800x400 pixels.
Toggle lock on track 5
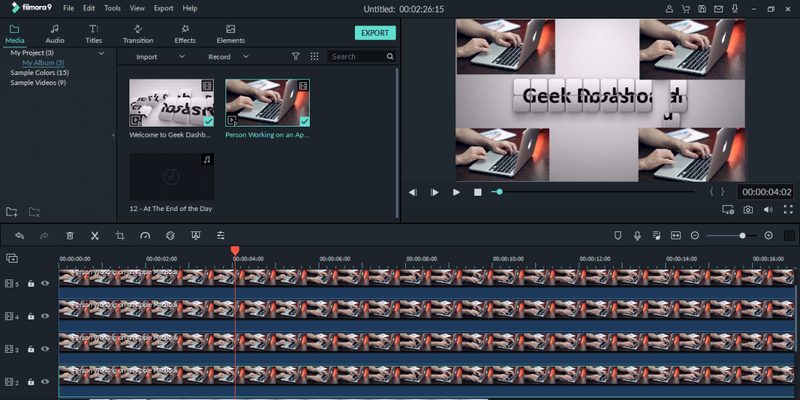coord(31,284)
